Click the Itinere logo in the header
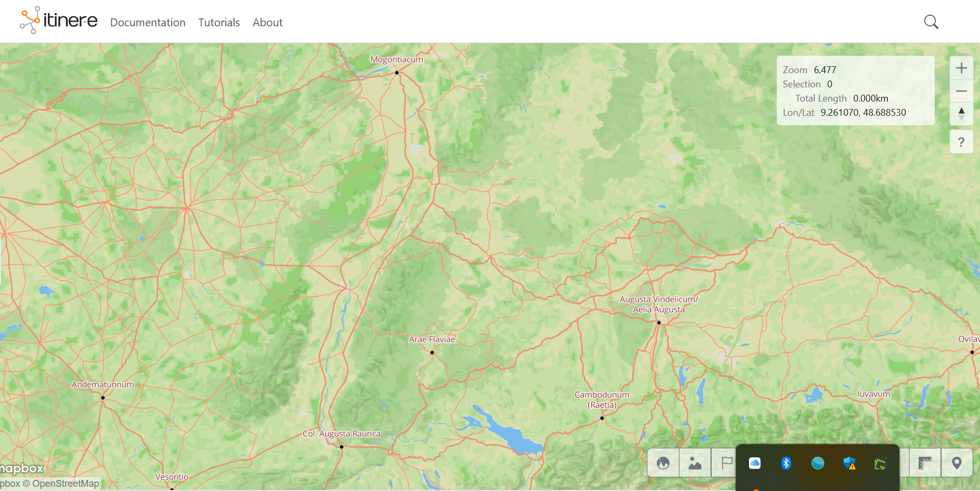This screenshot has height=491, width=980. coord(58,21)
